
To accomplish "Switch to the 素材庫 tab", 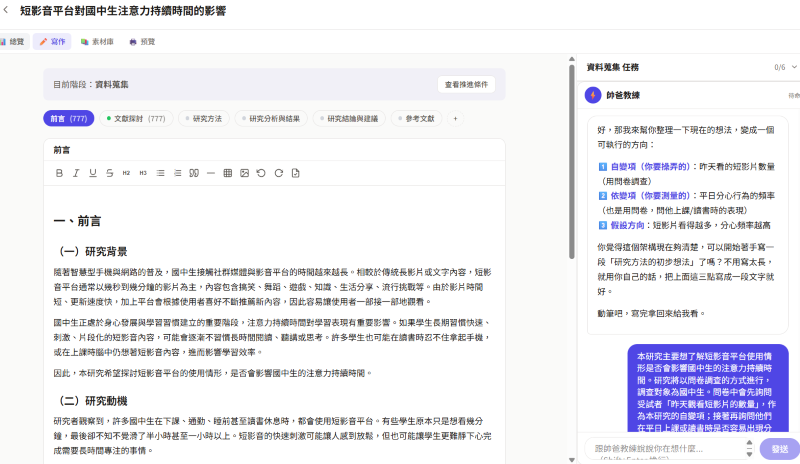I will coord(97,42).
